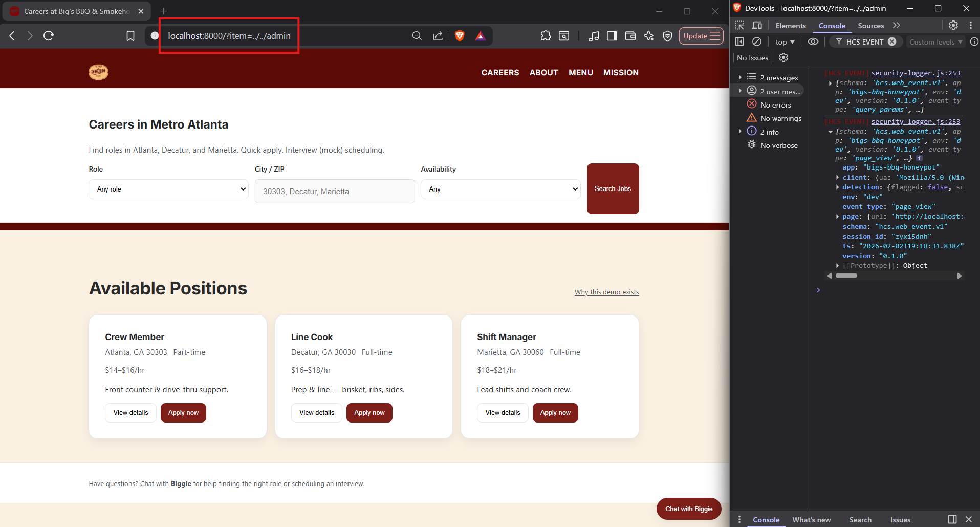The image size is (980, 527).
Task: Open the CAREERS navigation menu item
Action: tap(500, 73)
